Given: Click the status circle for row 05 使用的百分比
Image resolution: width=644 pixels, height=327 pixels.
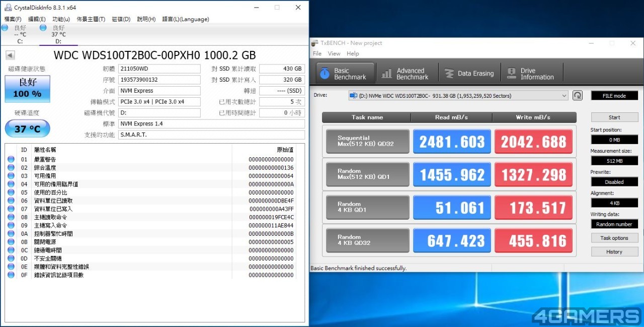Looking at the screenshot, I should pos(11,192).
